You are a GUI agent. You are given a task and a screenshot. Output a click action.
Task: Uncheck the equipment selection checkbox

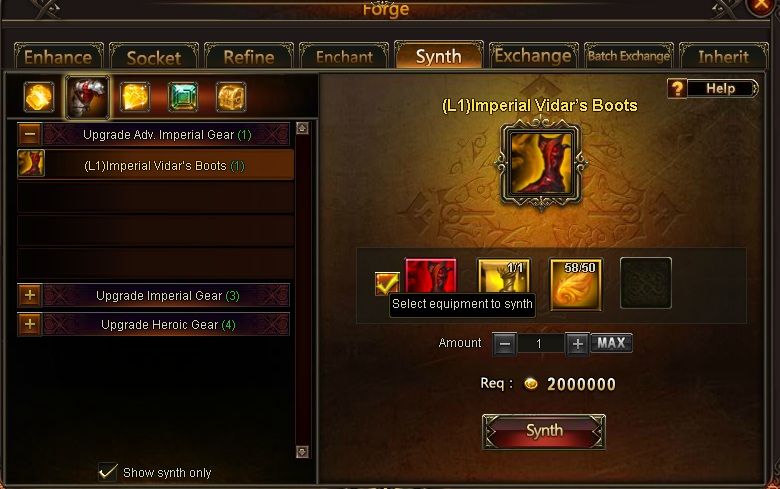(x=387, y=283)
